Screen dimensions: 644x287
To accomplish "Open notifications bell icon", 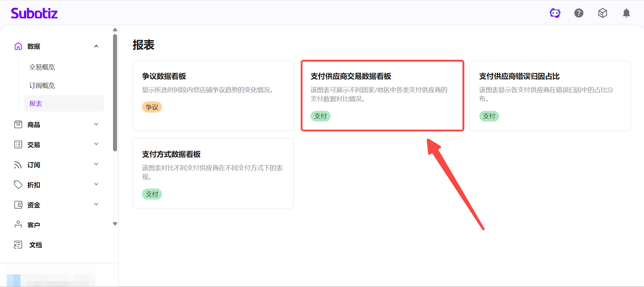I will point(626,13).
